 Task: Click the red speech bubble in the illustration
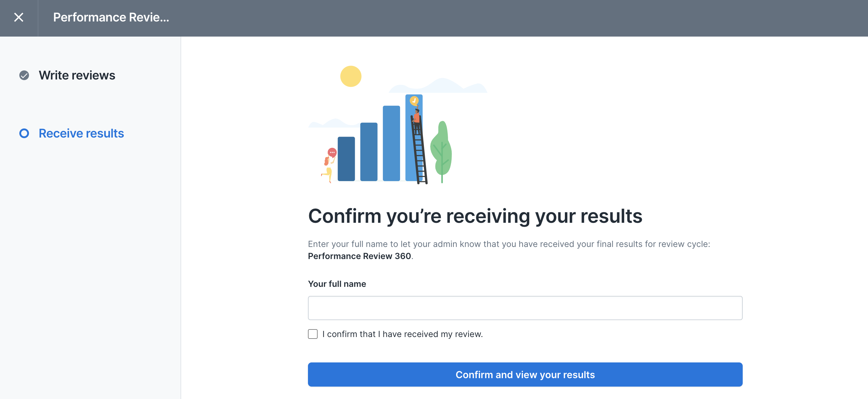(x=332, y=152)
